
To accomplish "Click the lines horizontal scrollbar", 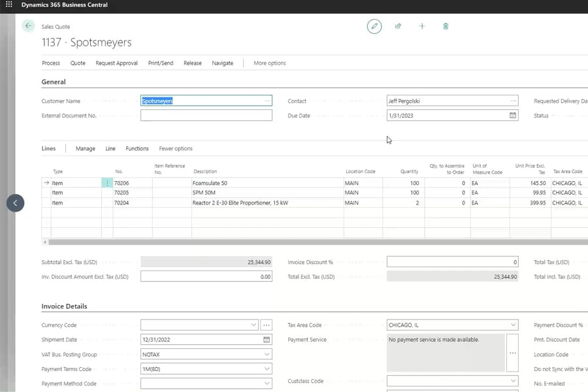I will point(318,242).
